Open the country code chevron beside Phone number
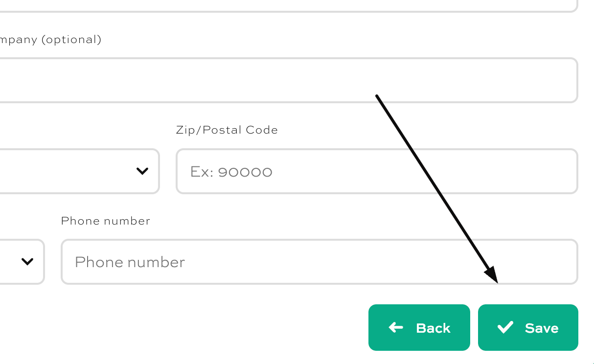 coord(27,261)
